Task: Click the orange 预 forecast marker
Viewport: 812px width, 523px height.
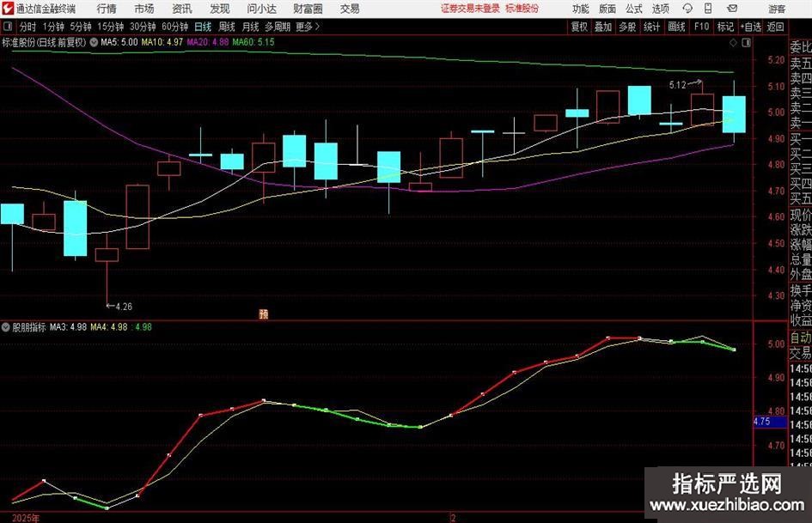Action: click(x=264, y=314)
